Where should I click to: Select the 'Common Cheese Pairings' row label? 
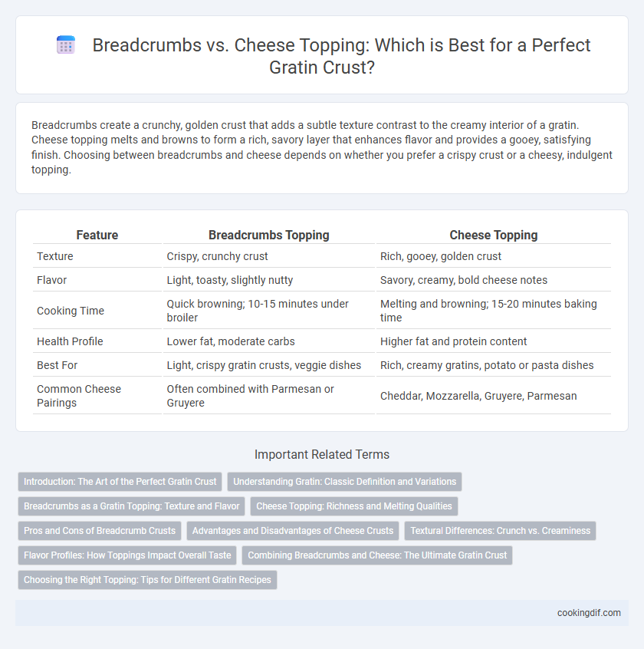click(x=79, y=396)
